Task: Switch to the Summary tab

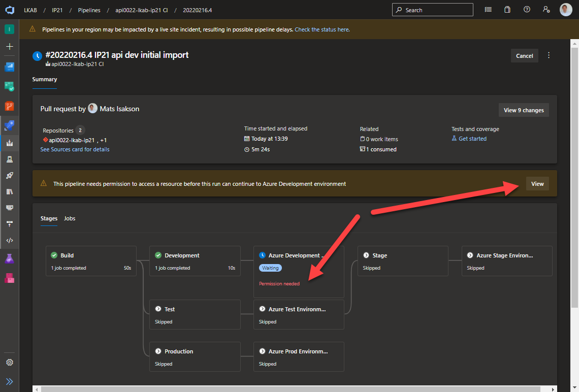Action: click(x=44, y=79)
